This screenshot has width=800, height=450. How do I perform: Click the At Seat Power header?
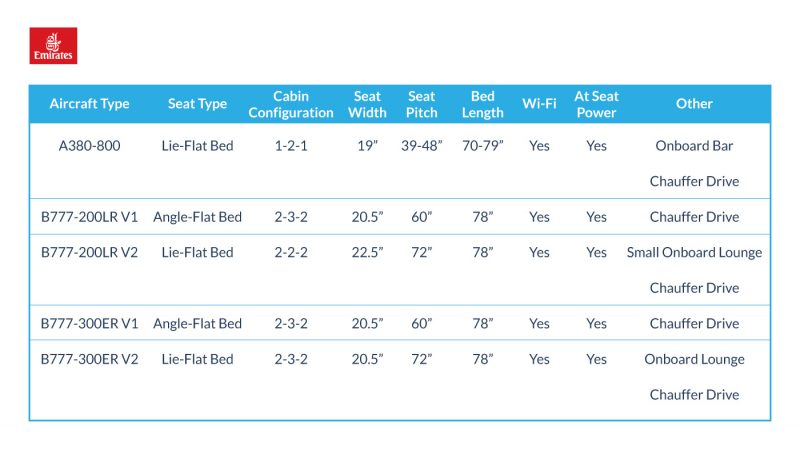tap(596, 104)
